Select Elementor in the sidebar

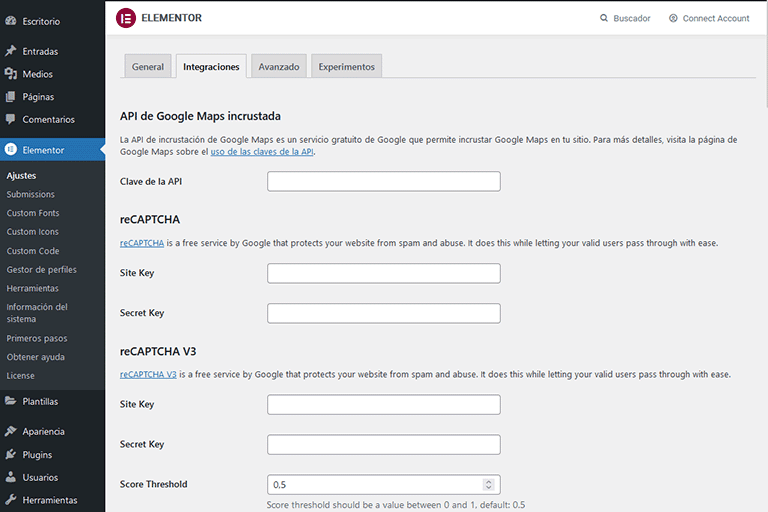point(52,150)
